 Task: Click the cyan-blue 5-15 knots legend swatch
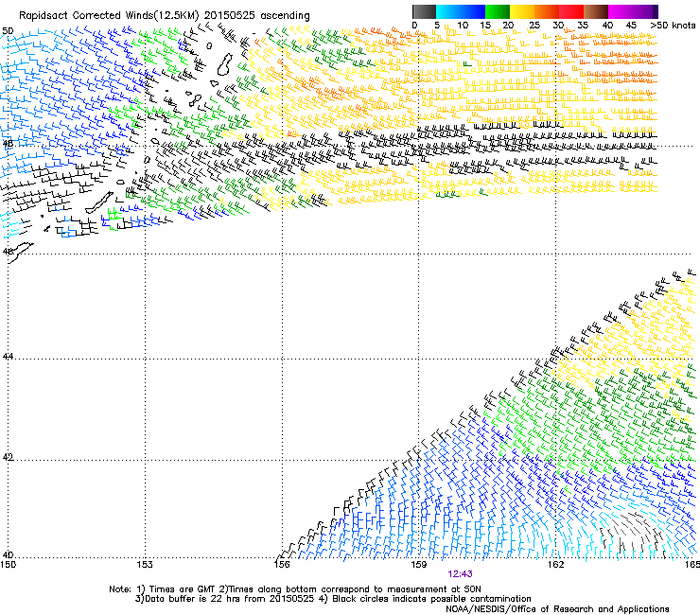pyautogui.click(x=461, y=11)
